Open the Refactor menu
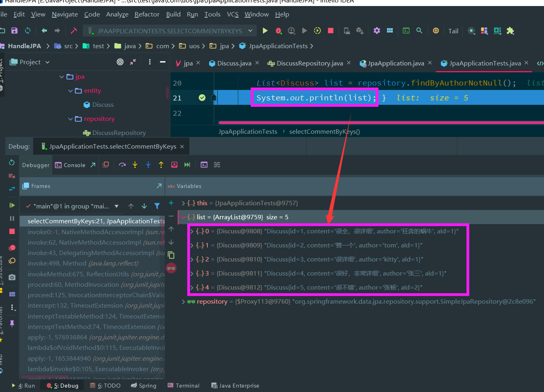This screenshot has width=544, height=392. 147,14
